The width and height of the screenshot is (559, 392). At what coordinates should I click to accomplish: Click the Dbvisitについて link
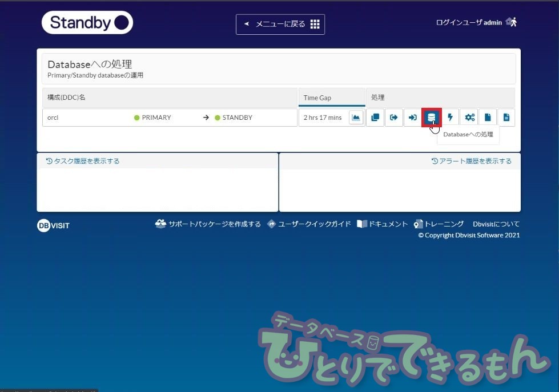[x=496, y=224]
